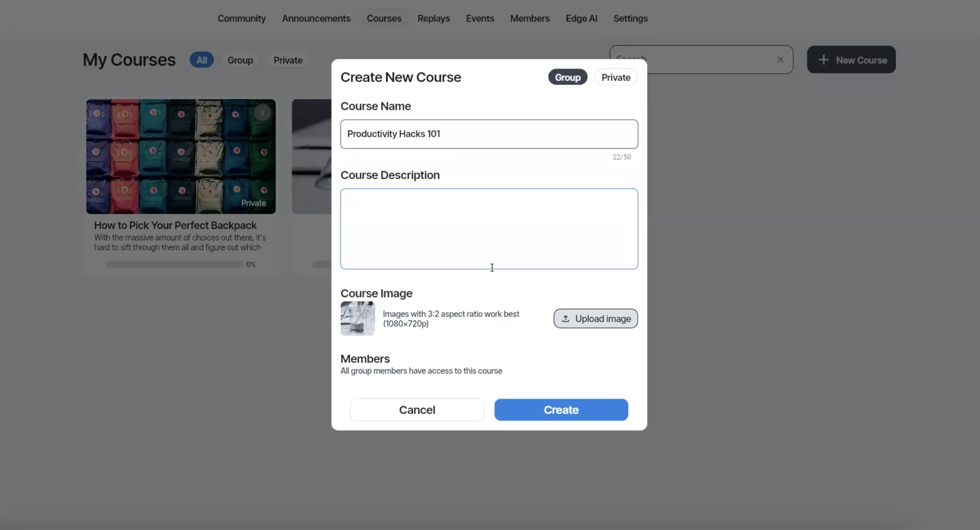Select the All filter pill
The height and width of the screenshot is (530, 980).
(201, 60)
